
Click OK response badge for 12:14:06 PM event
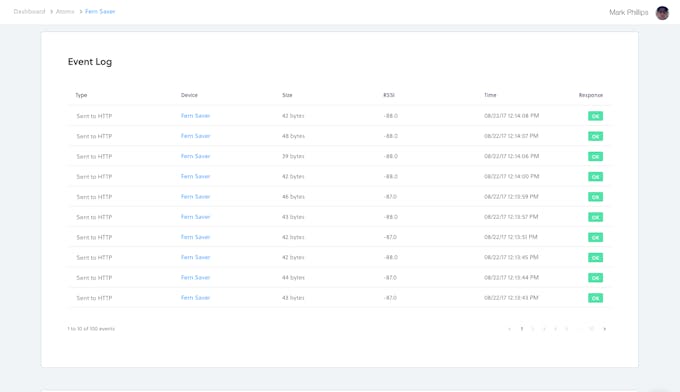(x=595, y=157)
